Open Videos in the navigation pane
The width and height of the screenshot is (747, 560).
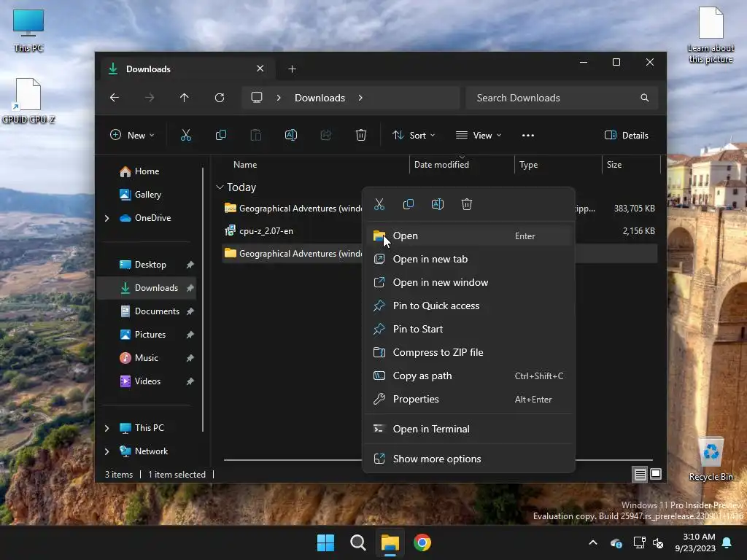(147, 381)
